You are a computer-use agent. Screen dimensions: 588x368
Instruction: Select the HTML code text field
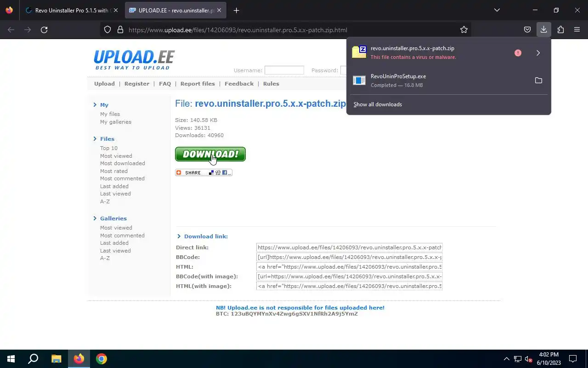click(349, 267)
